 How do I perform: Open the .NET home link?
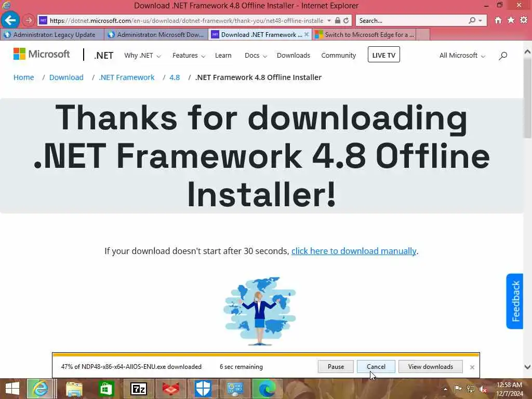point(104,55)
